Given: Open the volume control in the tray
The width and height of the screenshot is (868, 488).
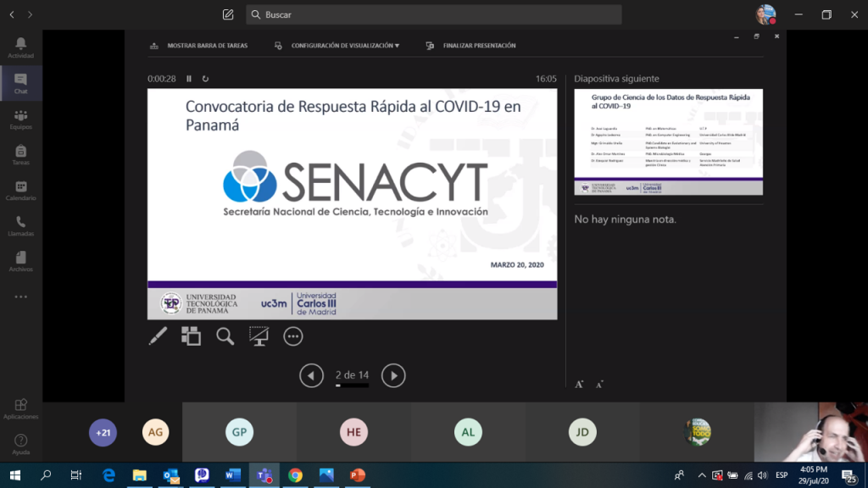Looking at the screenshot, I should 763,475.
